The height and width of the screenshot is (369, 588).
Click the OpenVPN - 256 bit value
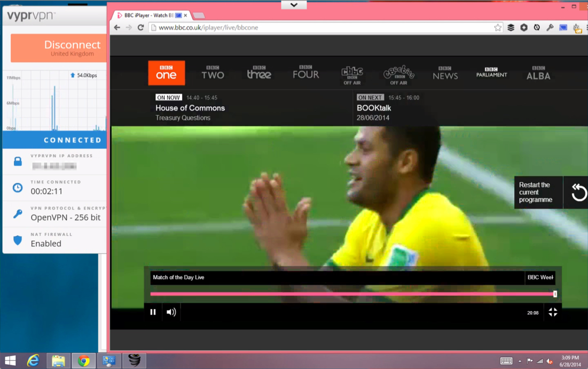(x=66, y=217)
